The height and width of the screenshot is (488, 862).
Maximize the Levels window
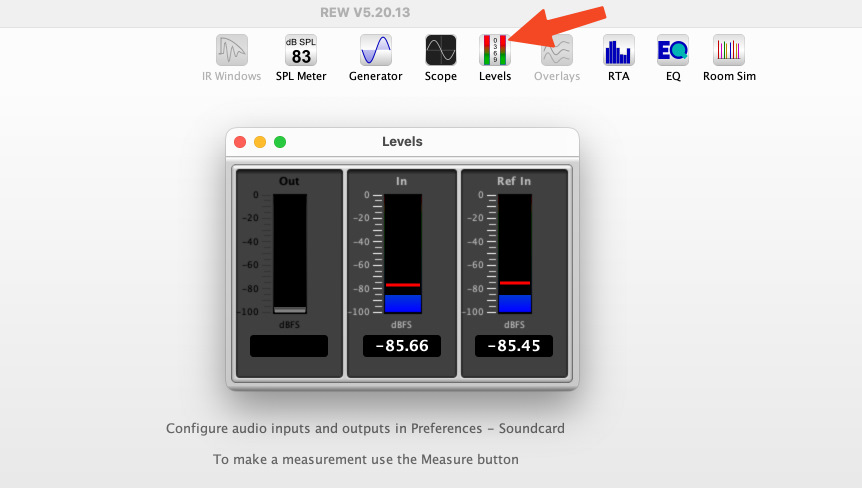tap(280, 142)
